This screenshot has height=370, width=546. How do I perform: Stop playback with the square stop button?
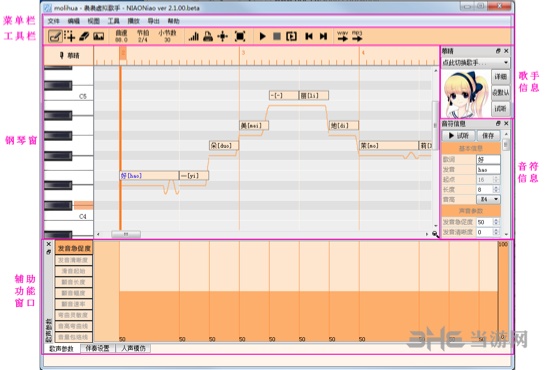[x=277, y=36]
